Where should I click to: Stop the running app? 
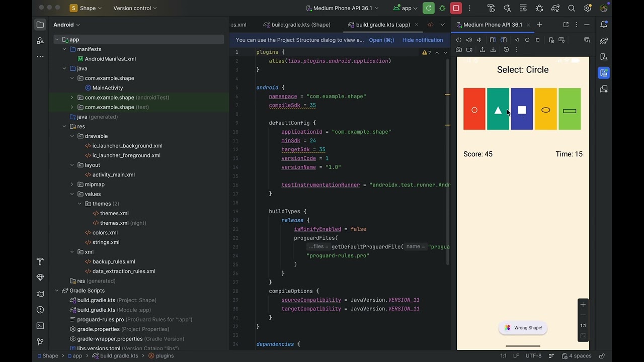click(x=456, y=8)
